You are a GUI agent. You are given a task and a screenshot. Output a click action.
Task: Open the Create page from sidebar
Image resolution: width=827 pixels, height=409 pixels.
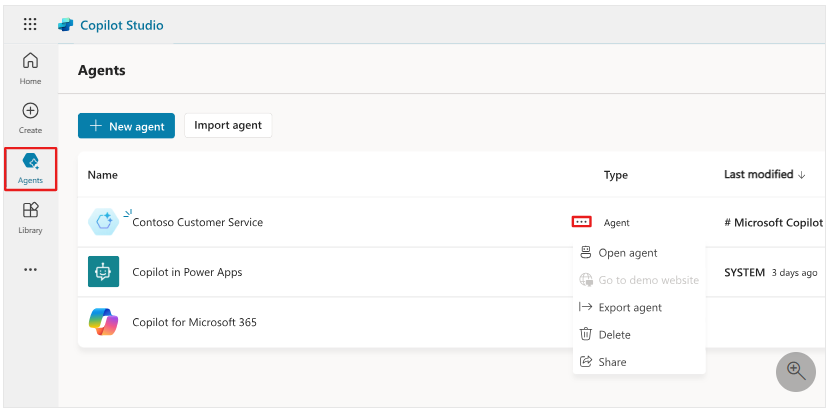click(x=30, y=118)
